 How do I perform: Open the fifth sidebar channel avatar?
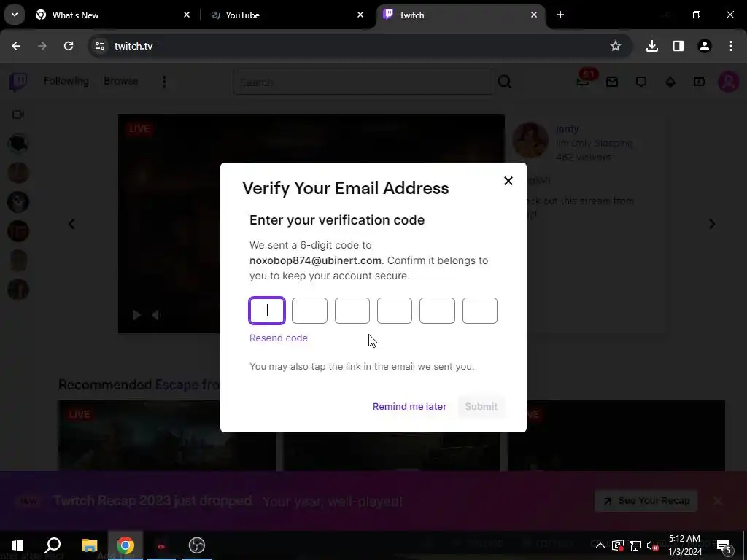click(18, 260)
